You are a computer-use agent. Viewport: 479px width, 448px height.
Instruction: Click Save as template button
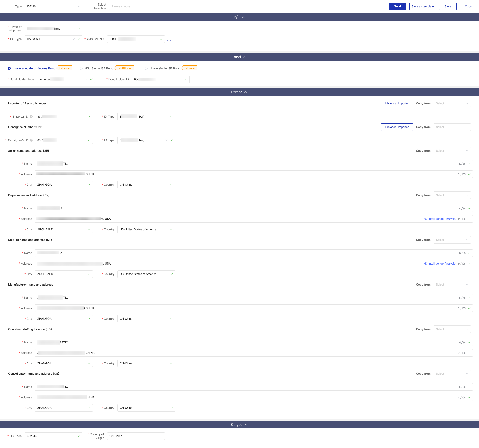pyautogui.click(x=422, y=7)
